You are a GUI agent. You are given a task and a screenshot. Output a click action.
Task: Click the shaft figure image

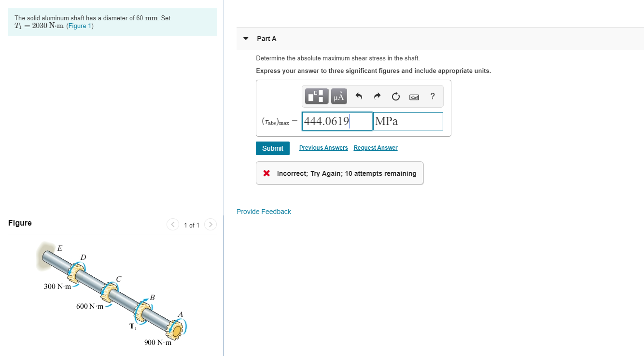click(x=113, y=295)
